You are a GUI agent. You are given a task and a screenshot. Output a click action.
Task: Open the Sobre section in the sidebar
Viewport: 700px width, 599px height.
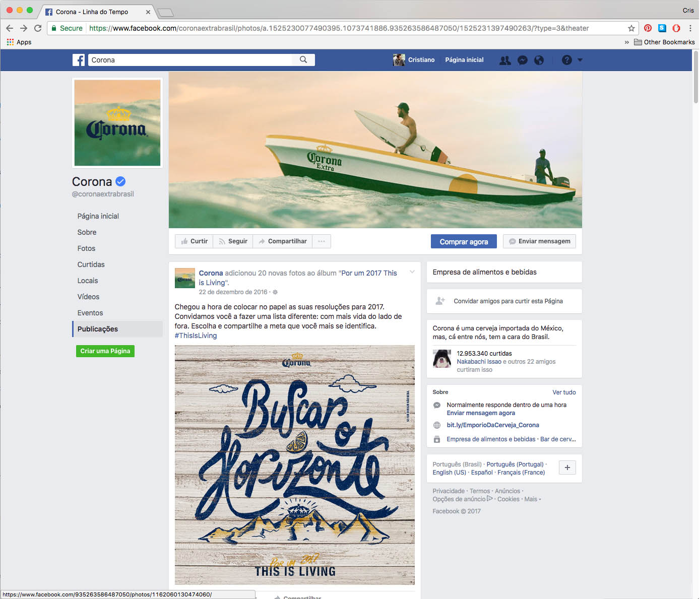point(87,232)
